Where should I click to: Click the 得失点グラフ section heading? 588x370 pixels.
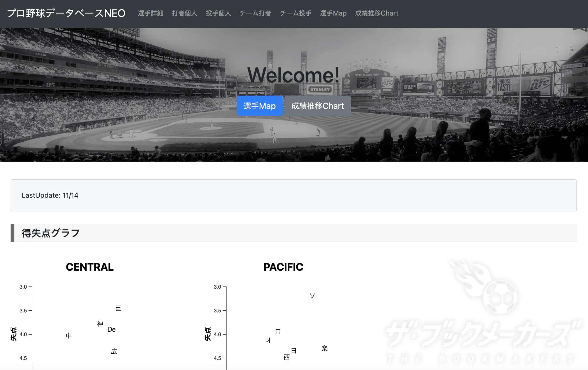pos(51,233)
